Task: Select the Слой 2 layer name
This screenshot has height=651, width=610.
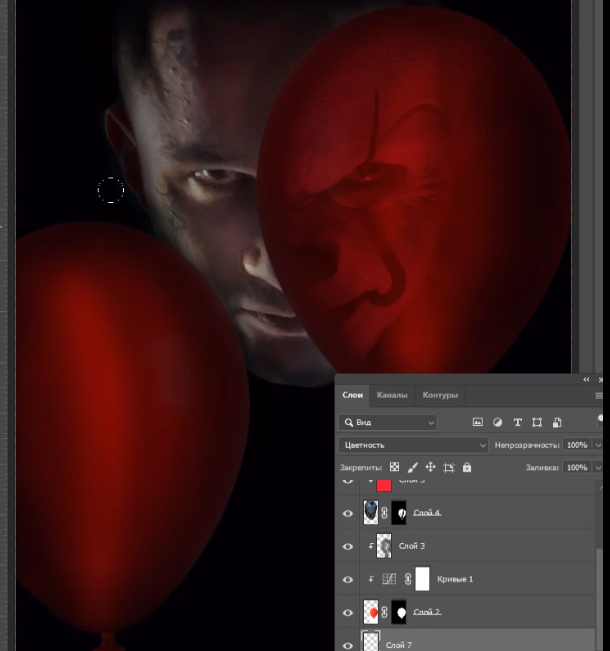Action: pyautogui.click(x=427, y=612)
